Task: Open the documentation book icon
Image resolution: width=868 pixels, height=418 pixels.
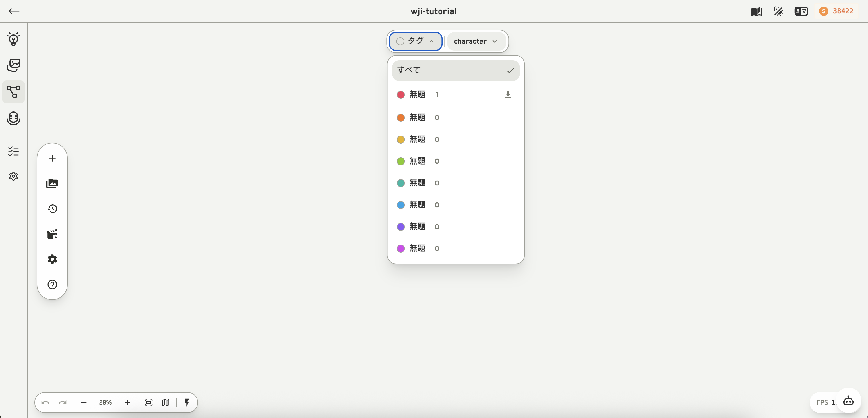Action: click(756, 11)
